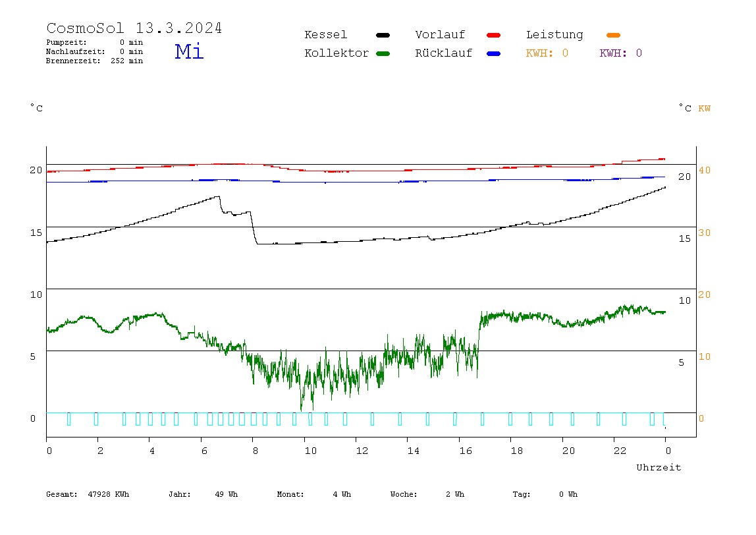Click the "Jahr:" footer label

pyautogui.click(x=180, y=494)
